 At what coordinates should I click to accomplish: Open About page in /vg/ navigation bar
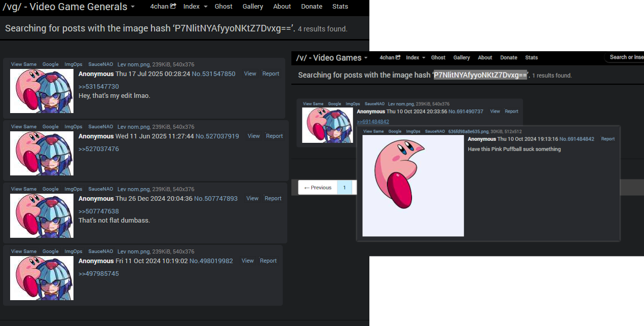(x=282, y=7)
